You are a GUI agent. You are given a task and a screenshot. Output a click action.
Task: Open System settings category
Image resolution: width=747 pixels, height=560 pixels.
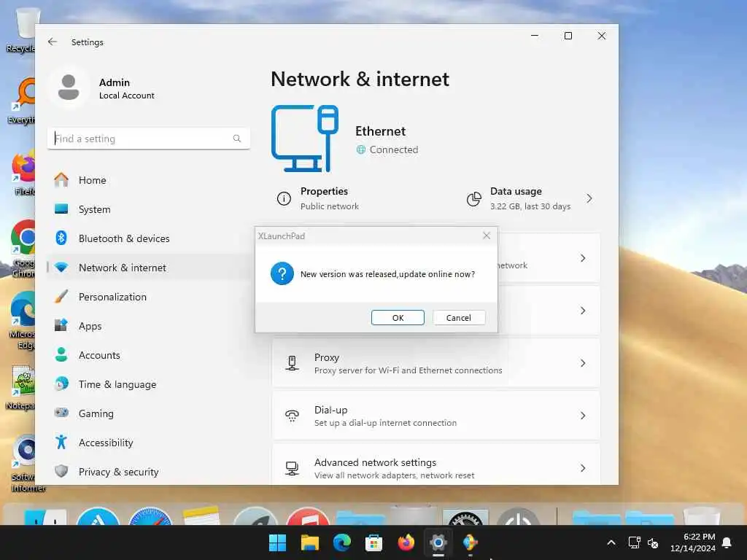pos(149,209)
